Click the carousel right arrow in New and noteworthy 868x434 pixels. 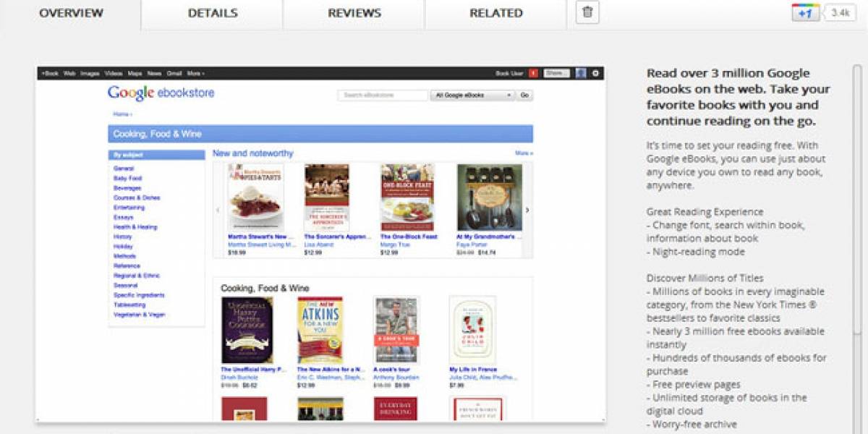click(x=527, y=210)
